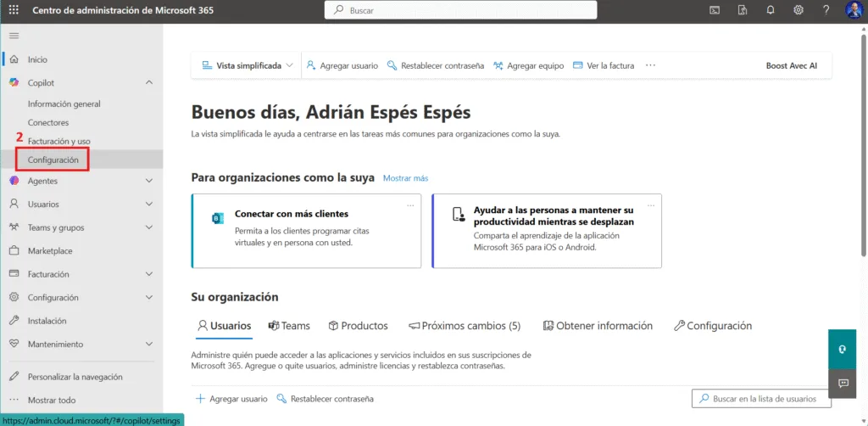Open settings gear icon in top bar
This screenshot has height=426, width=868.
pos(798,10)
